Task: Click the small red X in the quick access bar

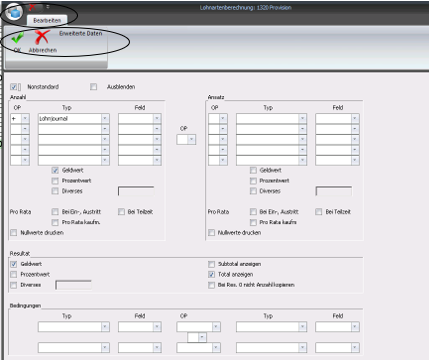Action: coord(32,7)
